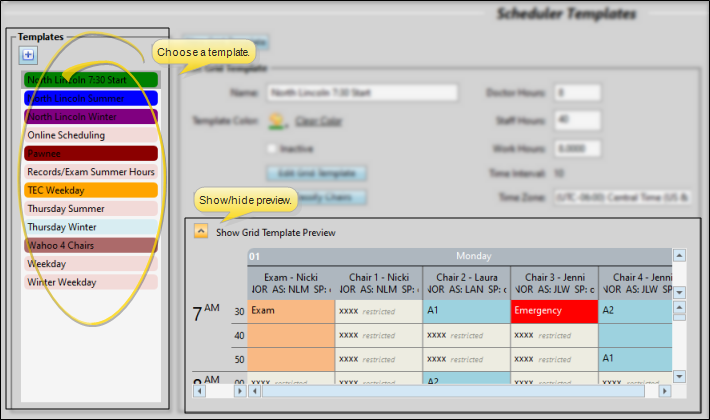Click the red Emergency time block

[x=554, y=311]
